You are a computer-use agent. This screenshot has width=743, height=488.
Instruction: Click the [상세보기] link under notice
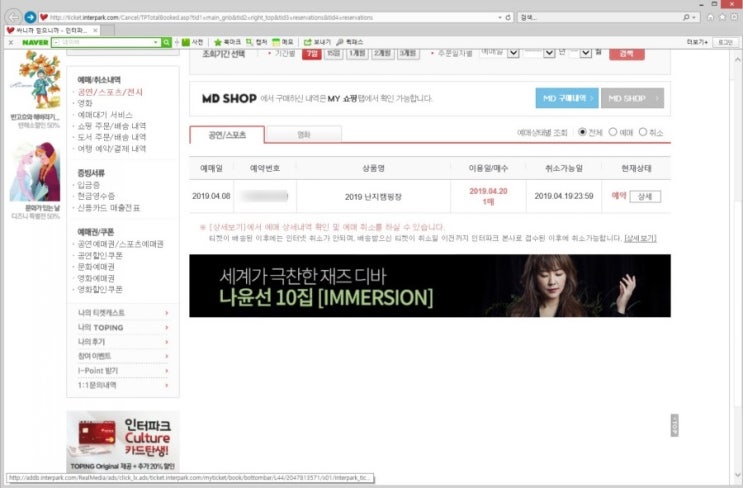tap(640, 238)
